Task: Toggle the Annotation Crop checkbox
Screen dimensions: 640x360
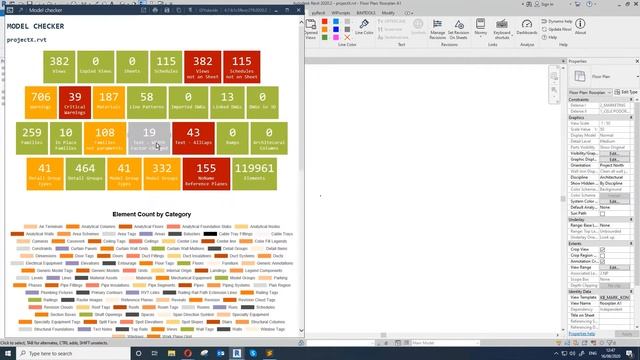Action: tap(602, 261)
